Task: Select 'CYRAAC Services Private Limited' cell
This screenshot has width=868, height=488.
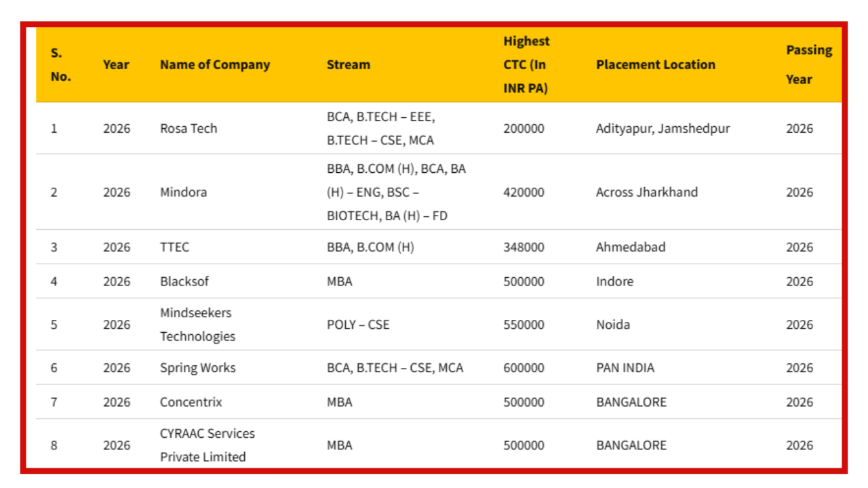Action: point(207,445)
